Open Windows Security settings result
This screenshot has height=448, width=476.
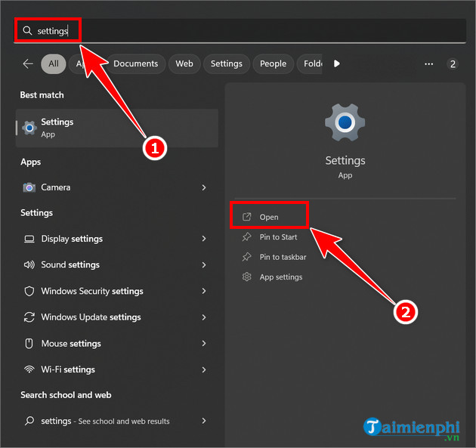(x=117, y=291)
